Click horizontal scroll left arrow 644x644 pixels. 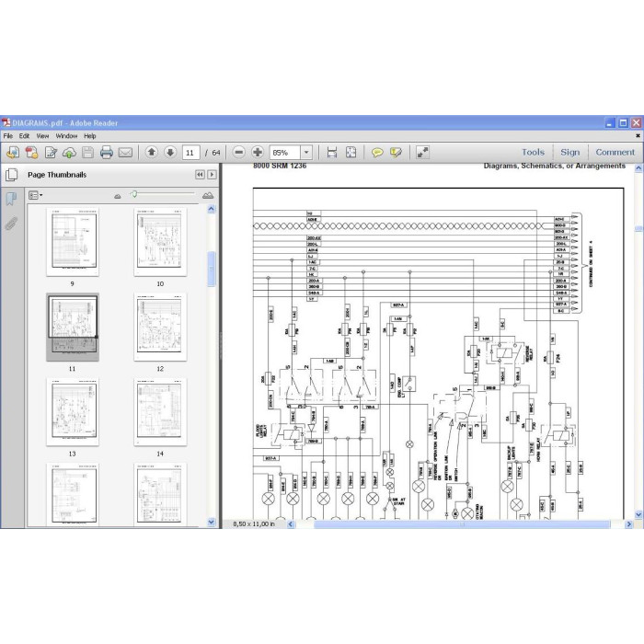click(x=291, y=524)
